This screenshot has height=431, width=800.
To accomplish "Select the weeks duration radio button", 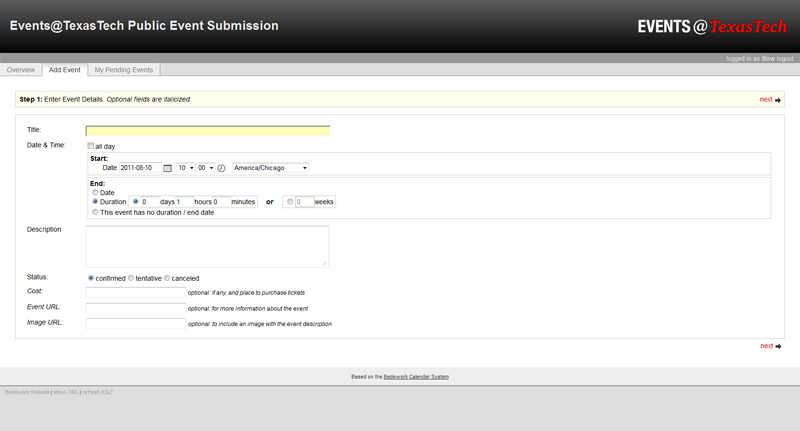I will [290, 201].
